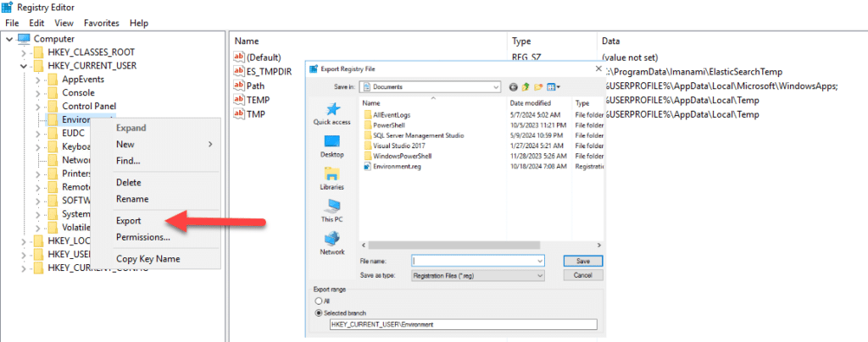Close the Export Registry File dialog

(598, 69)
